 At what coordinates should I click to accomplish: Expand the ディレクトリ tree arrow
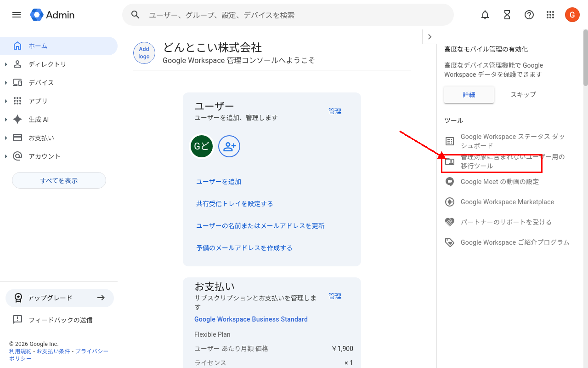(6, 64)
